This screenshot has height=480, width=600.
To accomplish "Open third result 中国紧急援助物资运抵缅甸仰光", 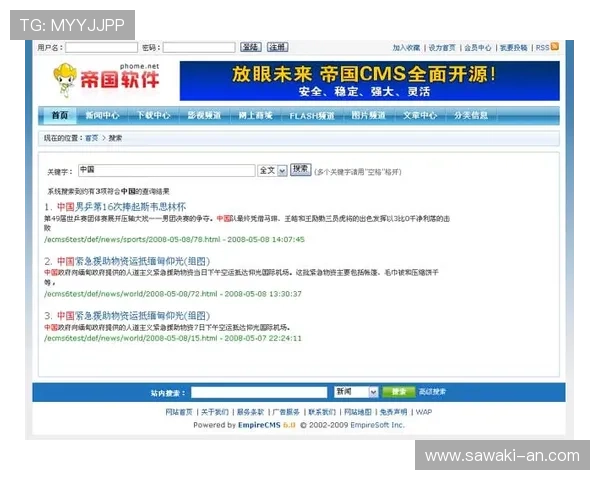I will click(133, 316).
